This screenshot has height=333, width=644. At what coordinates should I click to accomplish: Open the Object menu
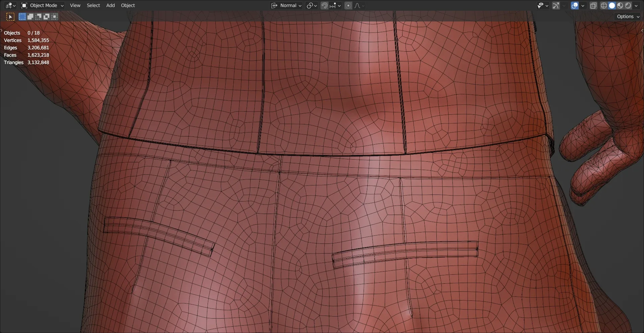point(128,5)
